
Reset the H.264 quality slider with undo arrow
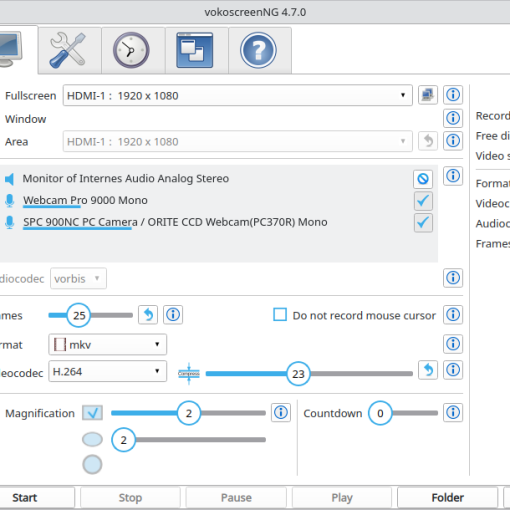pos(428,370)
